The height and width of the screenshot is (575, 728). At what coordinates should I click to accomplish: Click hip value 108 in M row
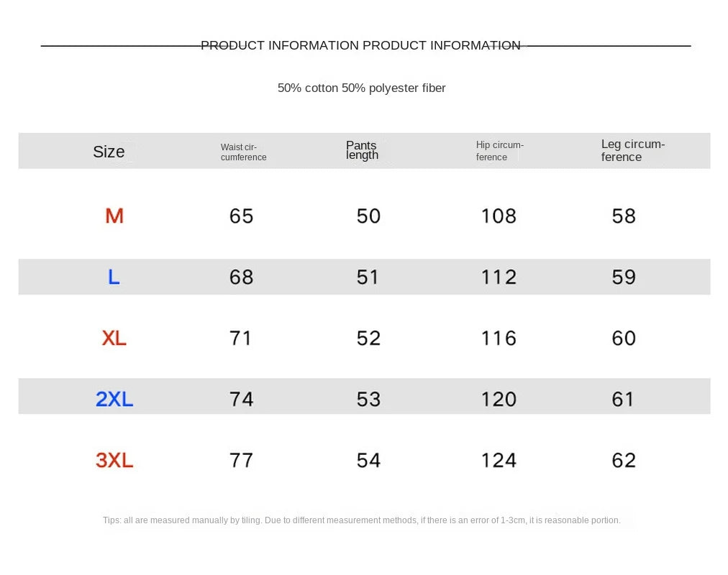[x=499, y=216]
